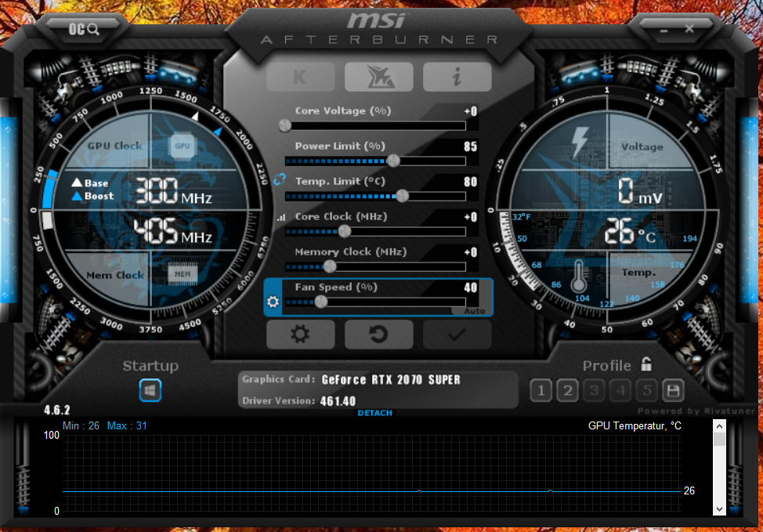Click the 300 MHz GPU clock readout
This screenshot has height=532, width=763.
pyautogui.click(x=173, y=191)
